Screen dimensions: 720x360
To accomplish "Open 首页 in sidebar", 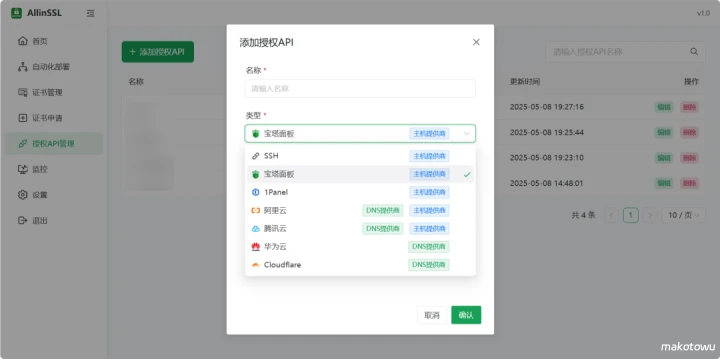I will [x=54, y=41].
